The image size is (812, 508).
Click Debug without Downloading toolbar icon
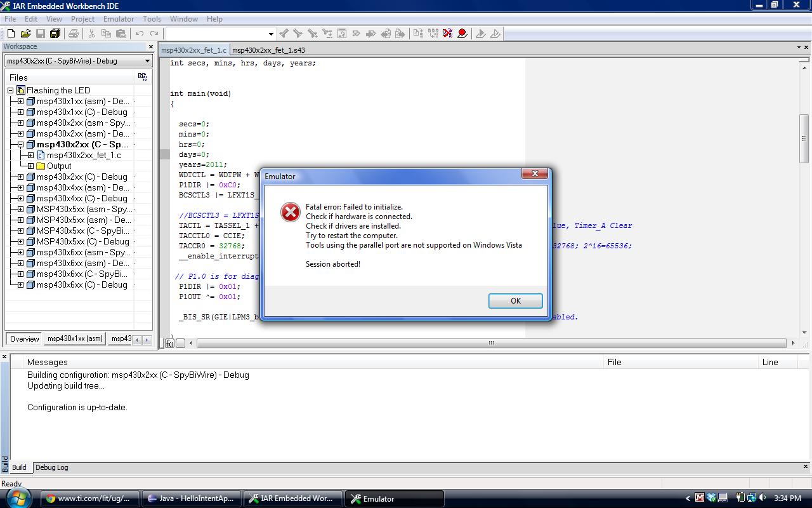[495, 34]
